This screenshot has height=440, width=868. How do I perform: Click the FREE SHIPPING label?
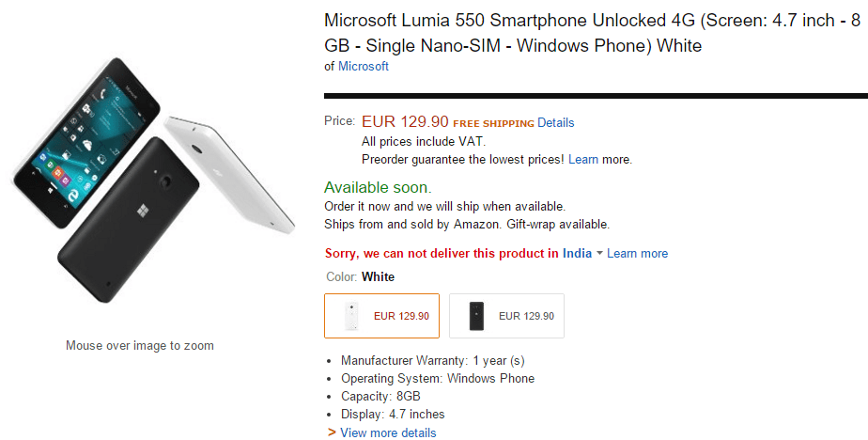[493, 123]
